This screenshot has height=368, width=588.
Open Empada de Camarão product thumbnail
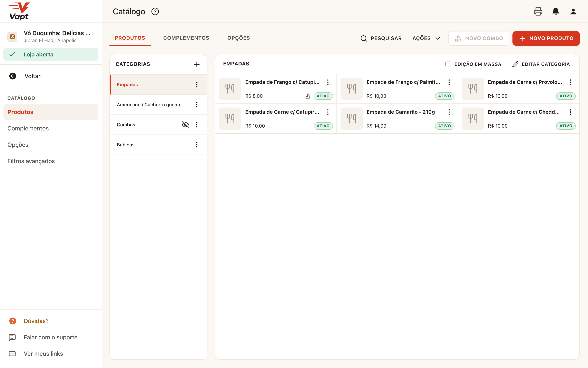click(351, 119)
